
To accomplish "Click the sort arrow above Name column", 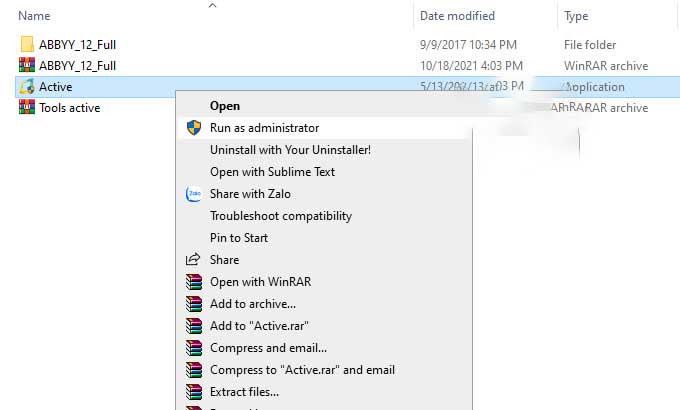I will (212, 5).
